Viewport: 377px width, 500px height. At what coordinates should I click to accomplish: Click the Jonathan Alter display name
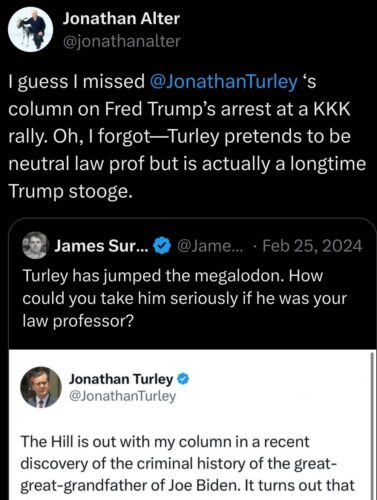point(121,19)
